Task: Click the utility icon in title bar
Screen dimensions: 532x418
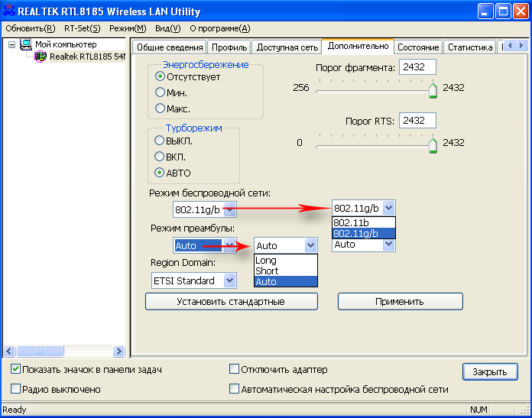Action: click(x=9, y=11)
